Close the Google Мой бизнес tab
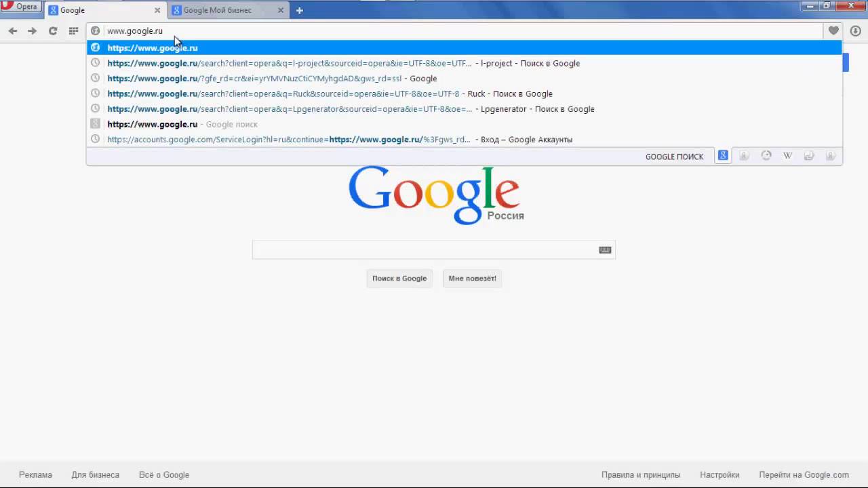Image resolution: width=868 pixels, height=488 pixels. coord(281,10)
